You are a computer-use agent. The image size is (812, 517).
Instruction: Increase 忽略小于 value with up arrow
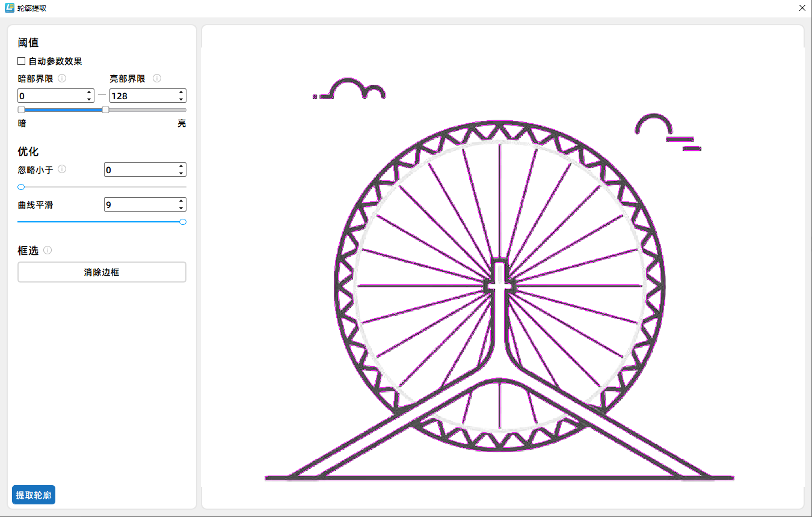click(x=181, y=167)
